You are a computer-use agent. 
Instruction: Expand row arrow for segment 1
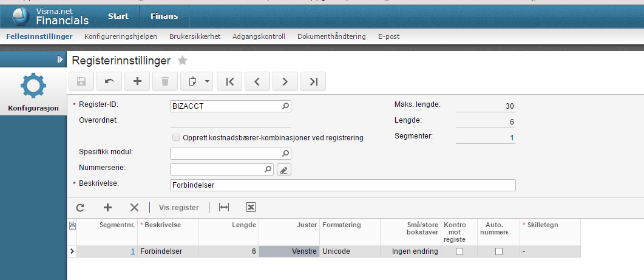tap(72, 251)
